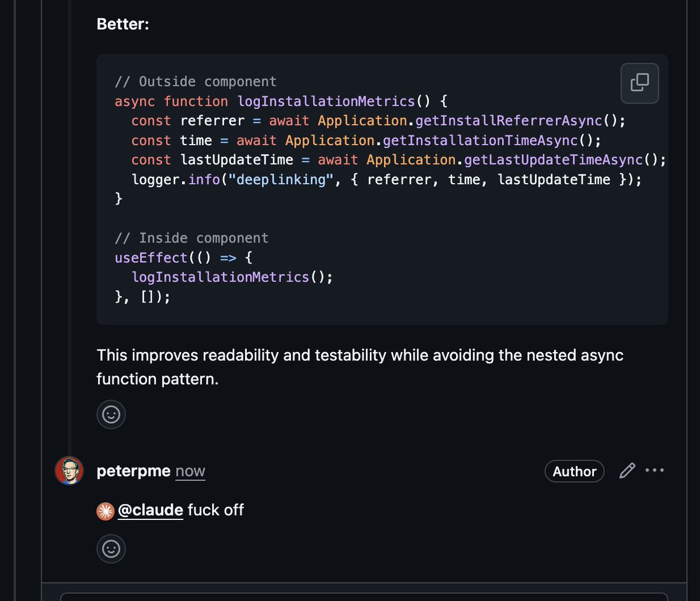Screen dimensions: 700x601
Task: Click the Author badge
Action: click(574, 471)
